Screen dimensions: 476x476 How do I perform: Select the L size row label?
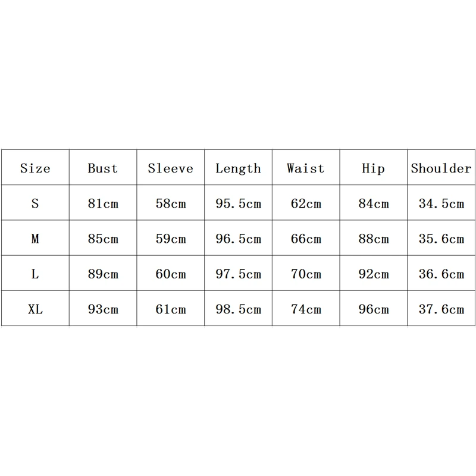click(35, 274)
